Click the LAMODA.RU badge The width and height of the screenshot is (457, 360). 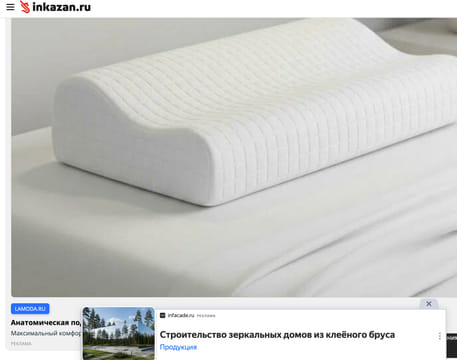(x=30, y=309)
